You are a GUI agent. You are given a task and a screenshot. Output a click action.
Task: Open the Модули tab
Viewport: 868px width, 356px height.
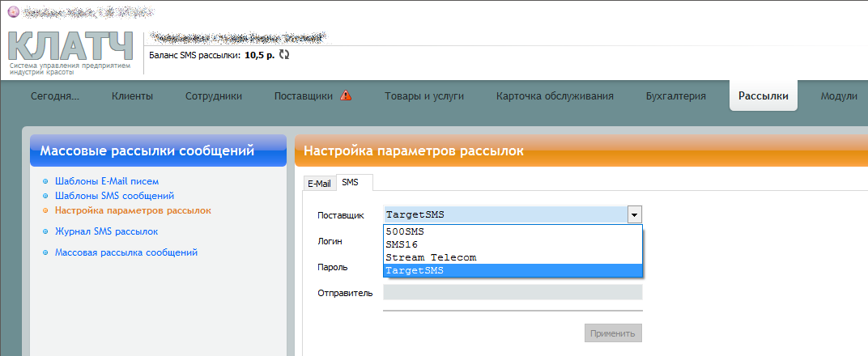(x=839, y=96)
